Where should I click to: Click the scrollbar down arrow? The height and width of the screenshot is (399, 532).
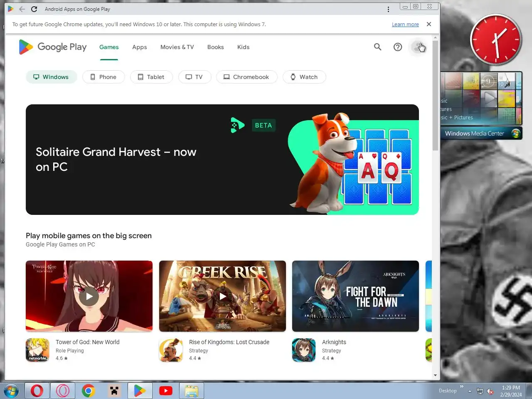pos(435,375)
